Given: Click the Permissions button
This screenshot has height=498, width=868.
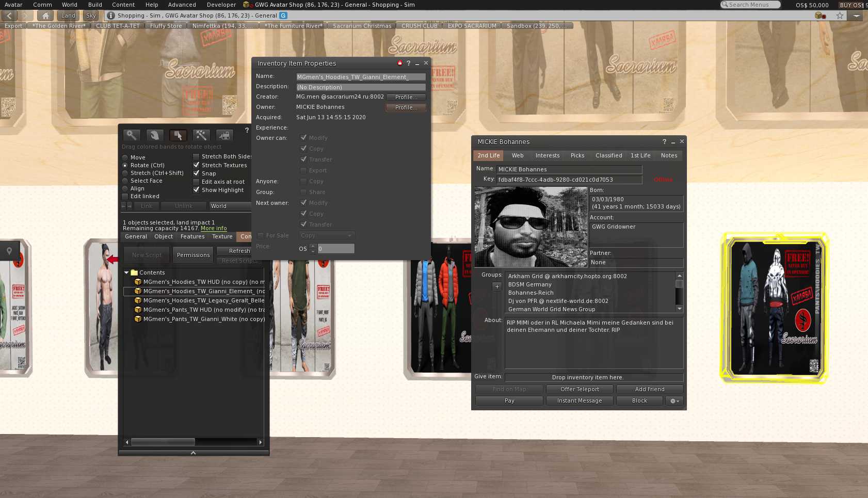Looking at the screenshot, I should point(193,255).
